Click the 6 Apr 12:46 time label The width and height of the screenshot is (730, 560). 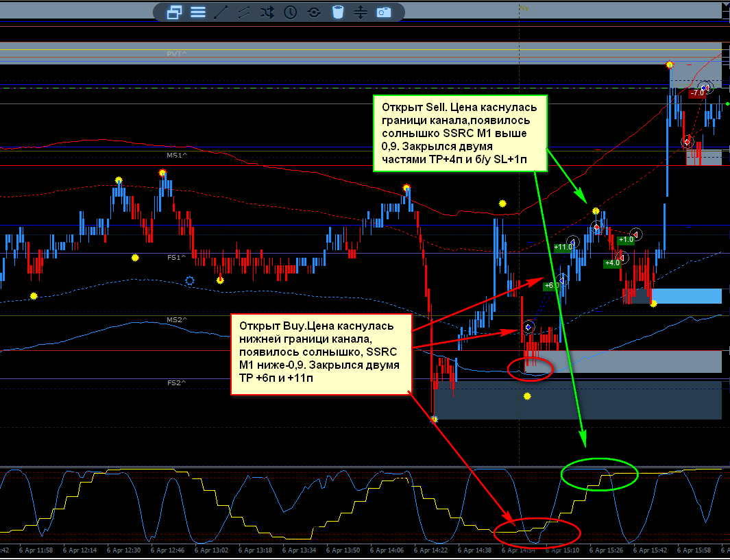(169, 550)
